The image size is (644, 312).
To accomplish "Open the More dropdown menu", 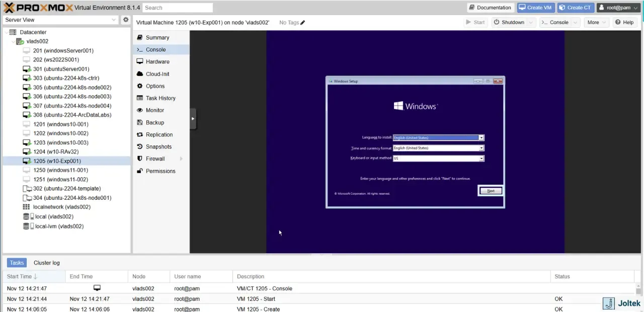I will [596, 22].
